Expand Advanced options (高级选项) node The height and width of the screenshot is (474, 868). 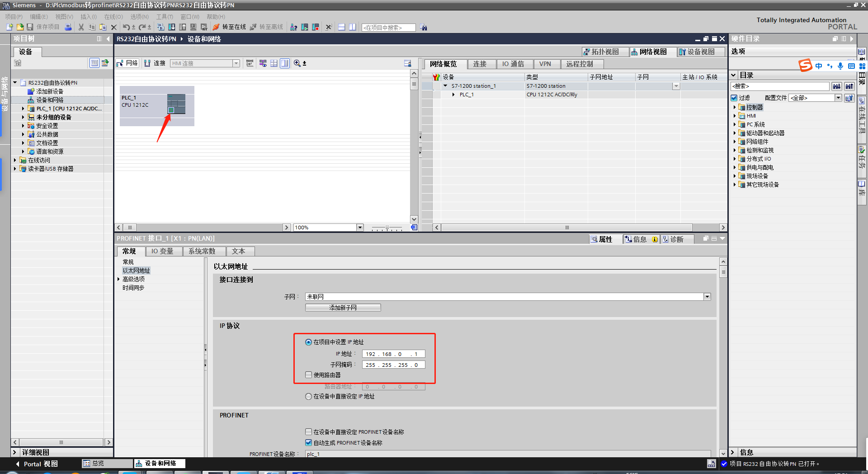click(118, 279)
